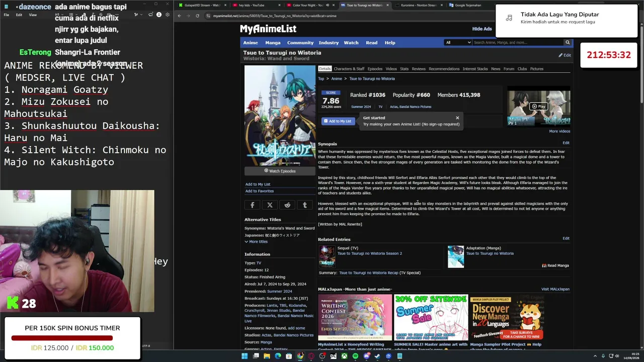644x362 pixels.
Task: Open the Help navigation menu
Action: coord(390,43)
